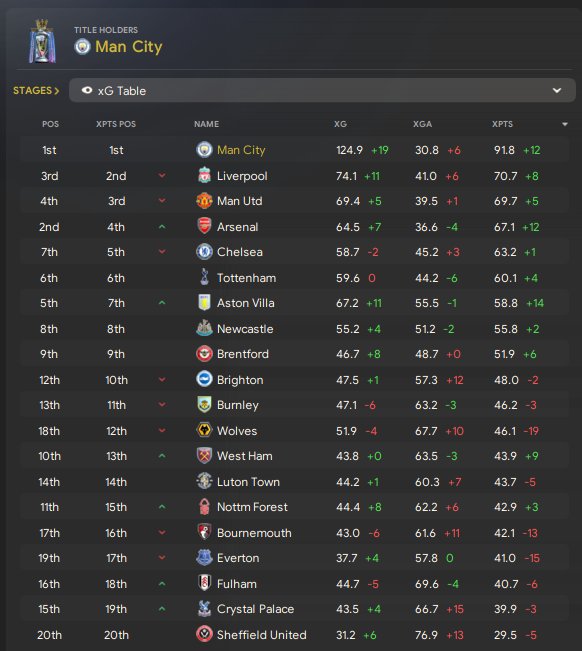582x651 pixels.
Task: Sort table by XPTS POS header
Action: pyautogui.click(x=116, y=124)
